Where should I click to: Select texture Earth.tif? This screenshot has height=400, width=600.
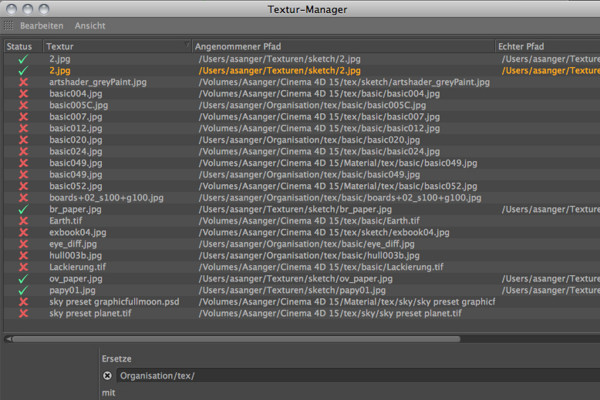coord(65,221)
